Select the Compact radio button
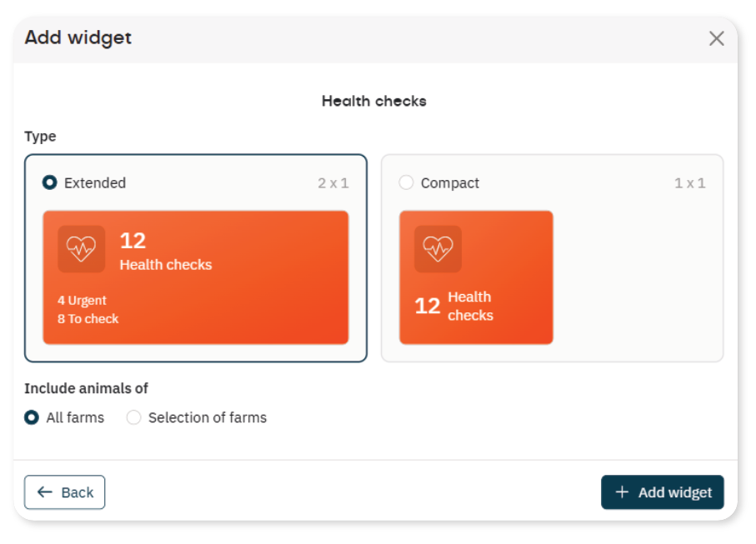The height and width of the screenshot is (544, 756). pos(406,182)
